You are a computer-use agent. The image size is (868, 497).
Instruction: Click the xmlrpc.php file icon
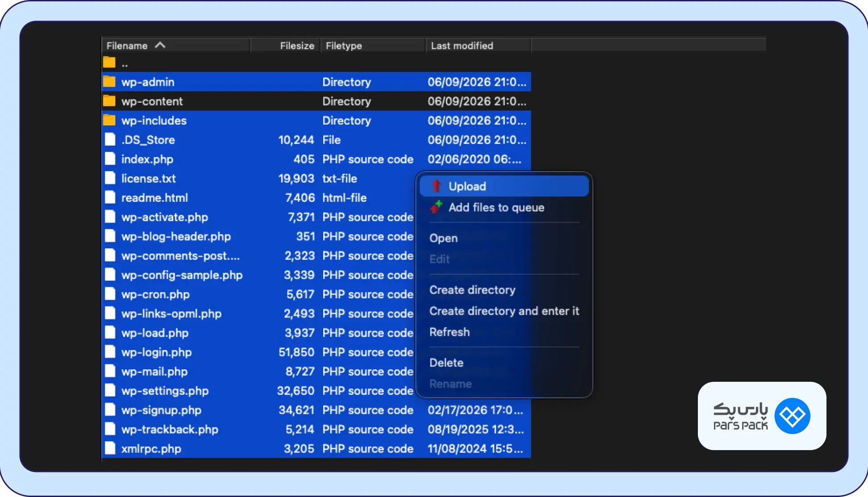coord(110,448)
